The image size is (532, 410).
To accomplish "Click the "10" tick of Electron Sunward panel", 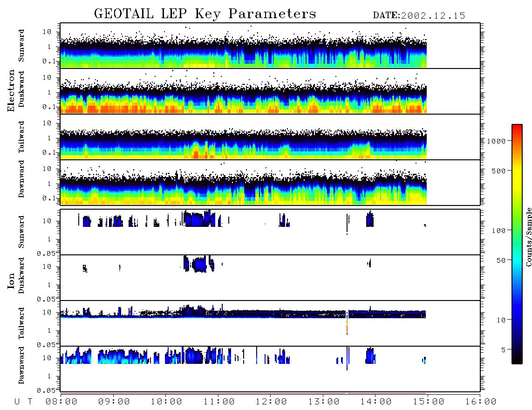I will click(47, 32).
